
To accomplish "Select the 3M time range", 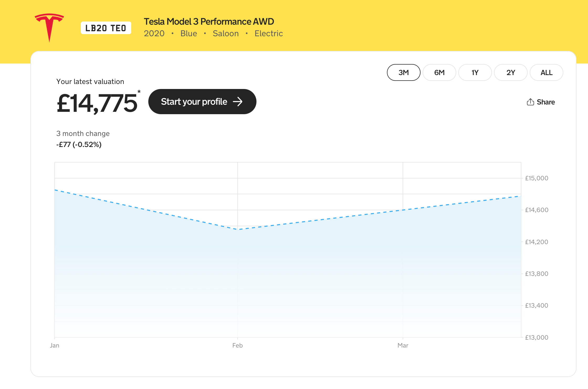I will click(403, 72).
